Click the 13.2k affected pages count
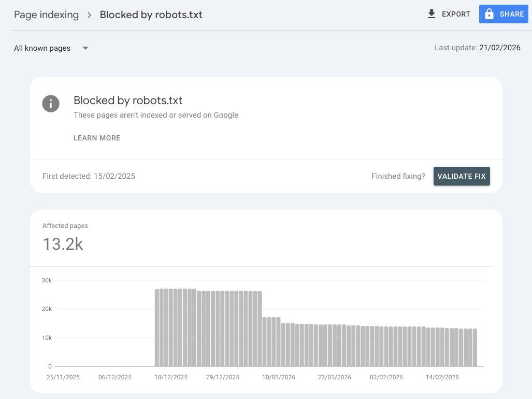Image resolution: width=532 pixels, height=399 pixels. (63, 244)
